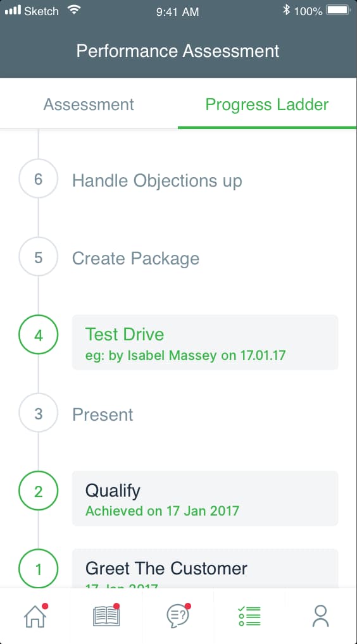Open the Greet The Customer card
Screen dimensions: 357x644
pyautogui.click(x=205, y=568)
